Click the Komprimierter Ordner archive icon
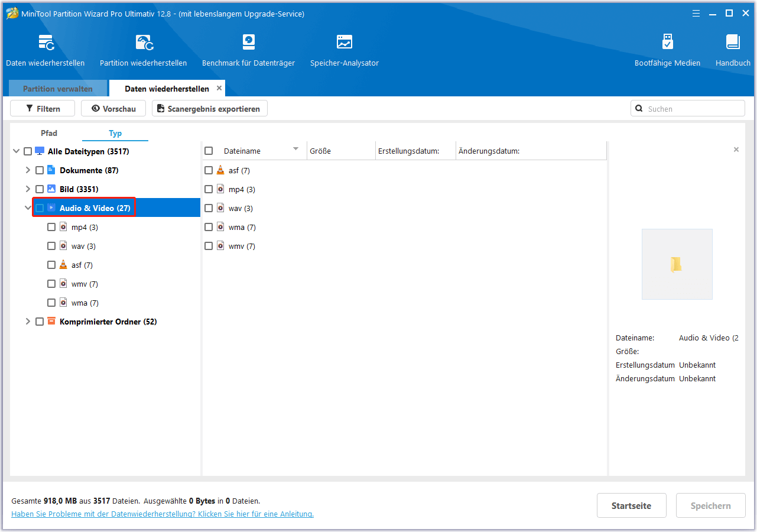This screenshot has height=532, width=757. 51,322
